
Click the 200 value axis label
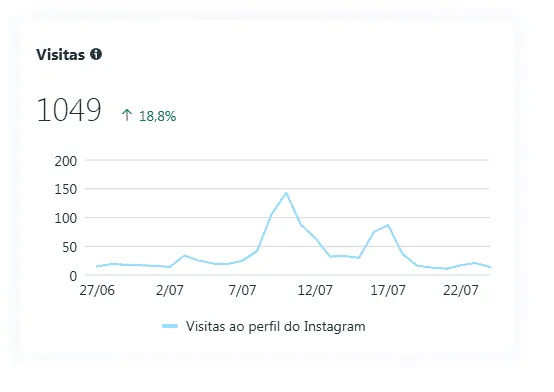click(x=65, y=161)
